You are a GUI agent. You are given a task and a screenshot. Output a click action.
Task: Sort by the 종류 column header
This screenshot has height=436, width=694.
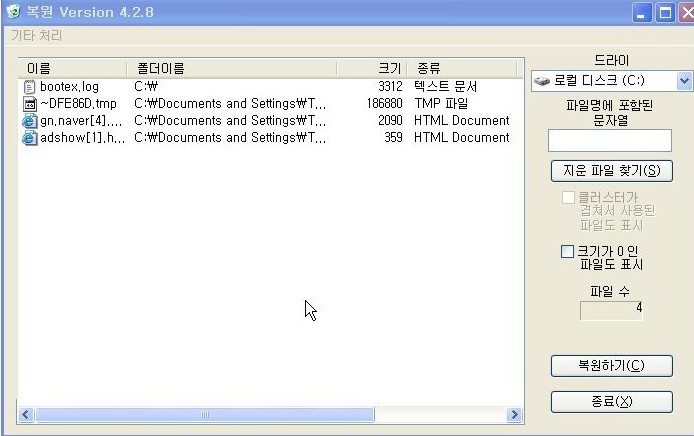[x=462, y=68]
